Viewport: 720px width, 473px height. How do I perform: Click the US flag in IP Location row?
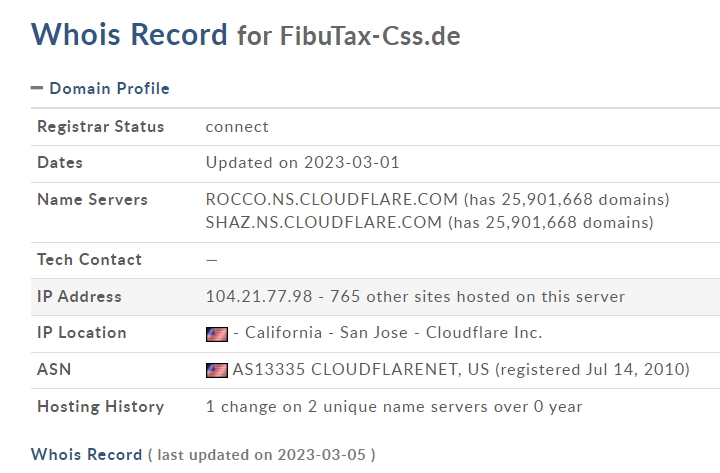[x=217, y=334]
